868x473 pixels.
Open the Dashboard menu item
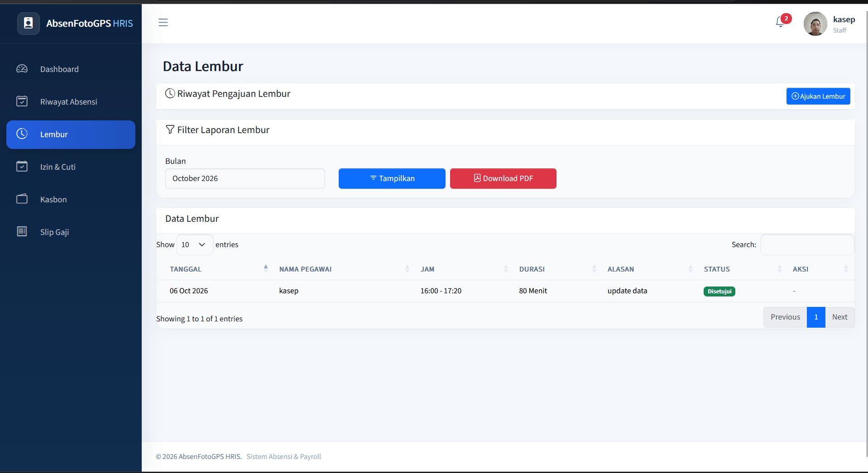tap(71, 69)
